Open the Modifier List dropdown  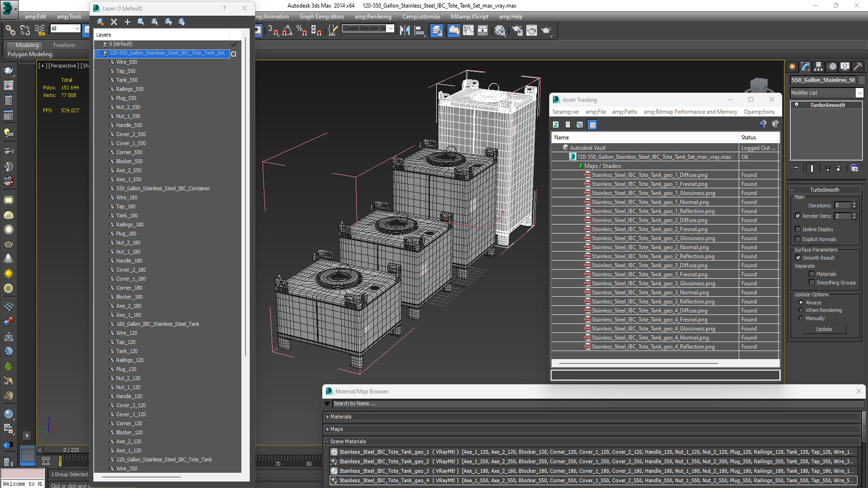tap(859, 93)
